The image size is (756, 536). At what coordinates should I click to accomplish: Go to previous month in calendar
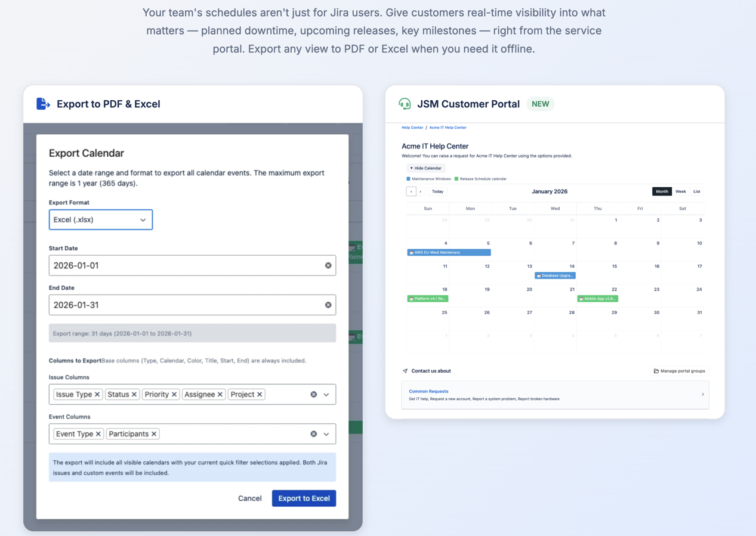tap(411, 191)
